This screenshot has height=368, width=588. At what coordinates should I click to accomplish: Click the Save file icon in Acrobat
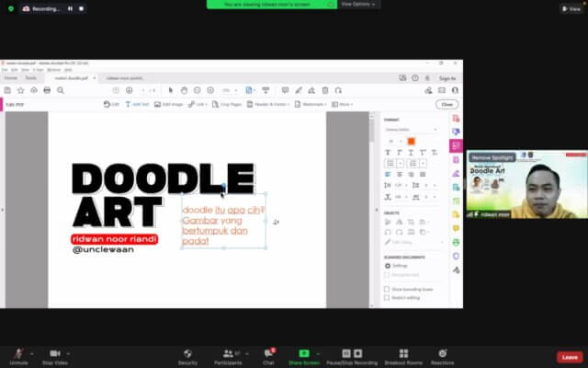tap(7, 90)
